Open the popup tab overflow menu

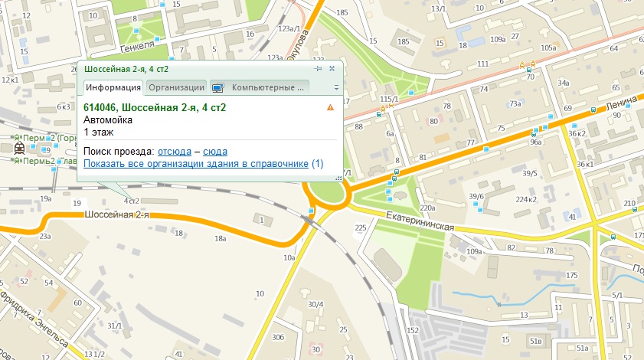point(336,87)
